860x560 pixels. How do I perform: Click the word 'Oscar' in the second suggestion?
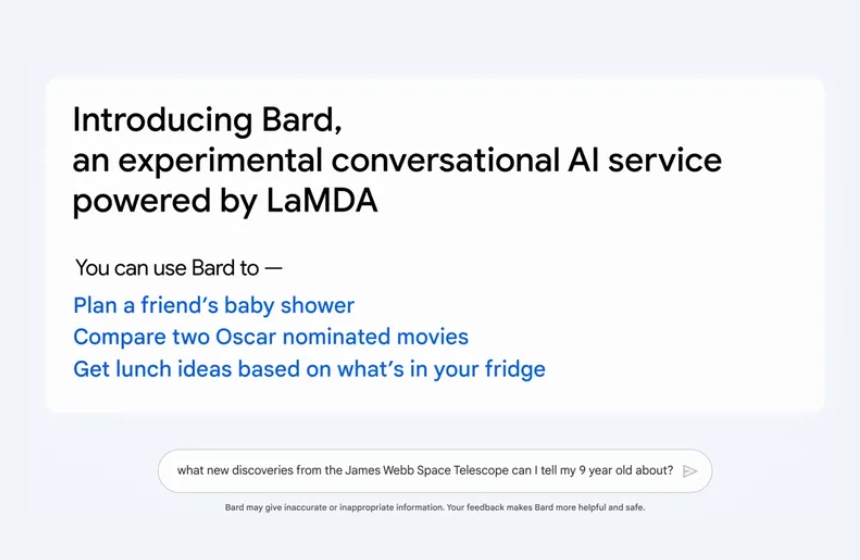(x=246, y=337)
